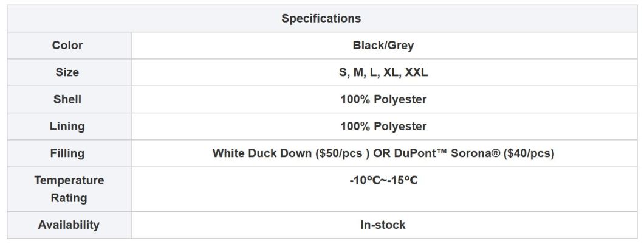
Task: Select the Shell row label
Action: click(67, 99)
